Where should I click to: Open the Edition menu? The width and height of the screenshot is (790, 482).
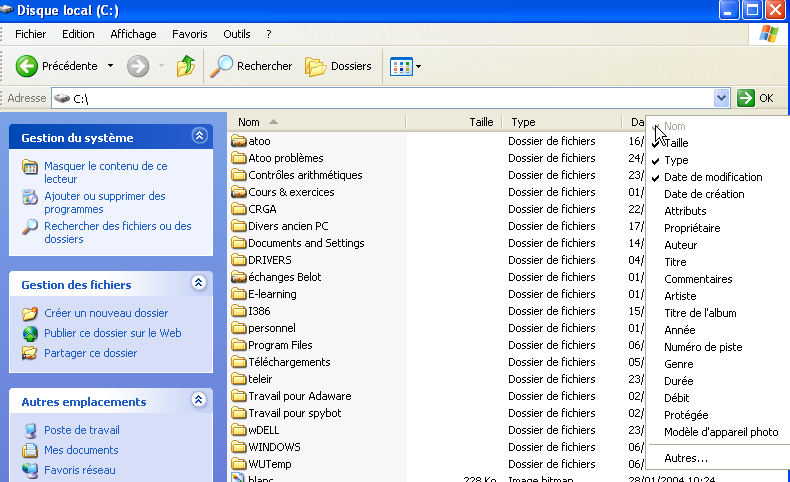tap(78, 34)
